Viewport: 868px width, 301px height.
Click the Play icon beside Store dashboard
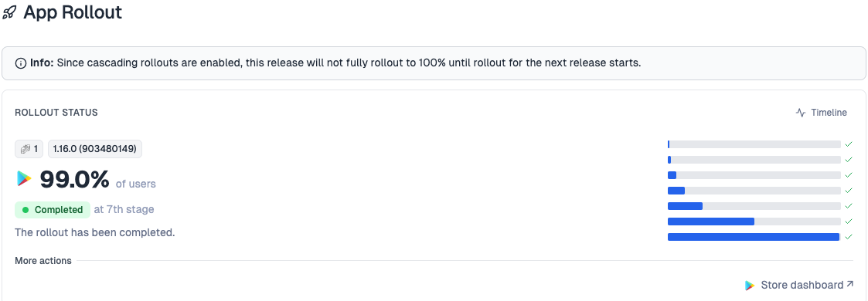(750, 286)
